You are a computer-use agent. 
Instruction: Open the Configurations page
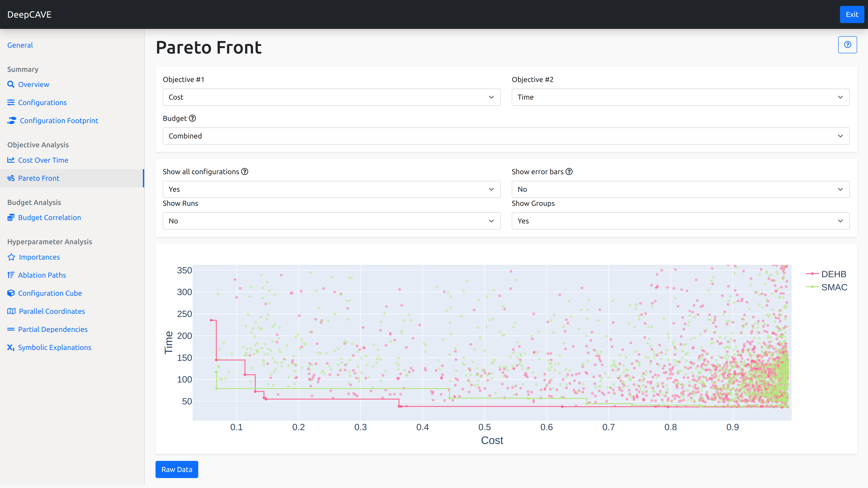click(x=42, y=102)
